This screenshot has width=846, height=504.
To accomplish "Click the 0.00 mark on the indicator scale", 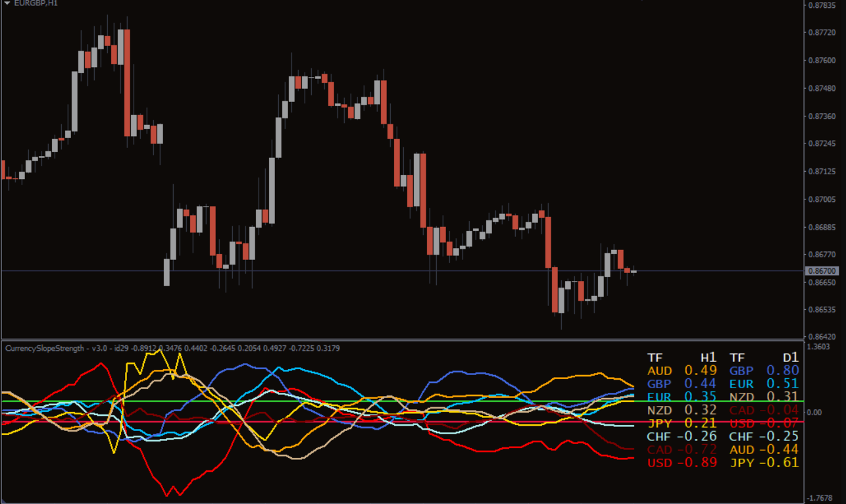I will pyautogui.click(x=816, y=412).
